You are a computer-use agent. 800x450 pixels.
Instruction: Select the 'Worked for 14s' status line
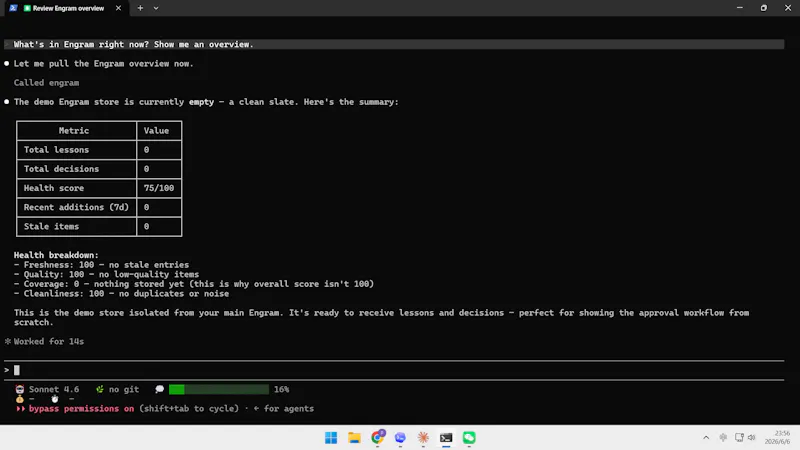[49, 341]
